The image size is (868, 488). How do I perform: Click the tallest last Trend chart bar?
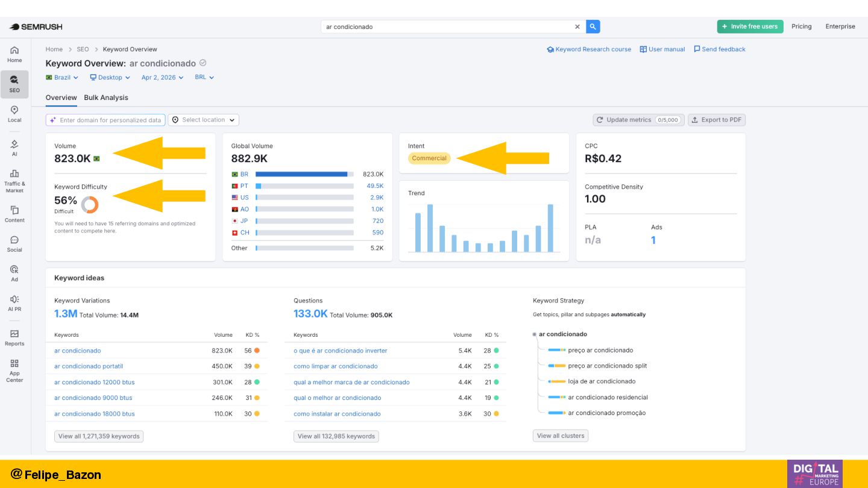coord(550,228)
